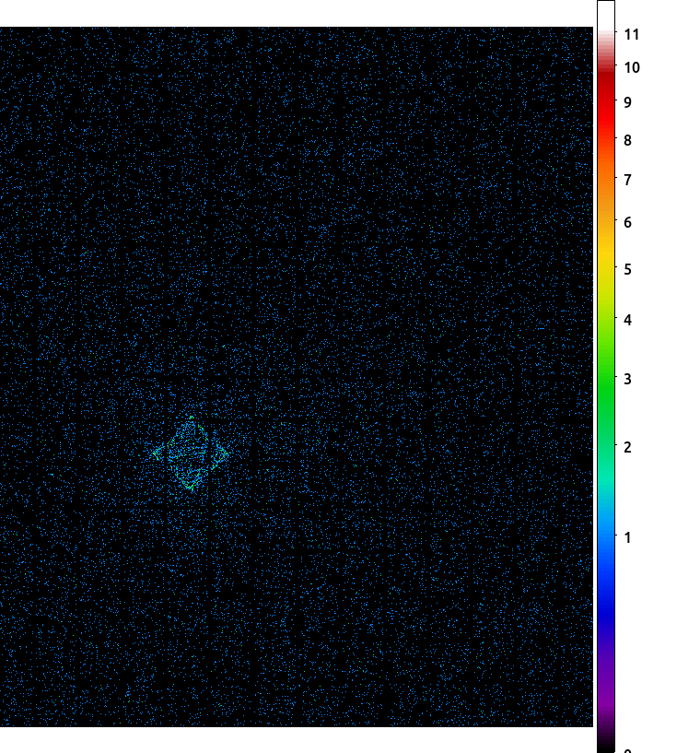The image size is (700, 753).
Task: Click colorbar tick label 2
Action: [627, 447]
